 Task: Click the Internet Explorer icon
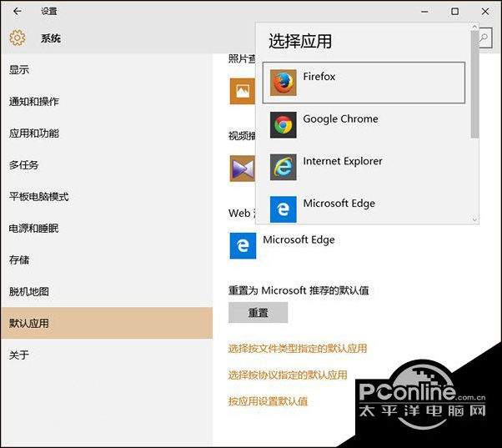point(283,167)
